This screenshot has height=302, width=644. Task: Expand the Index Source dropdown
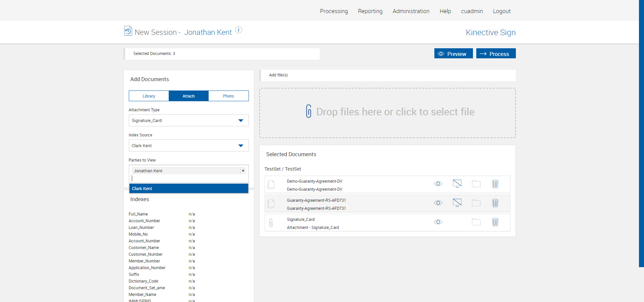coord(189,145)
